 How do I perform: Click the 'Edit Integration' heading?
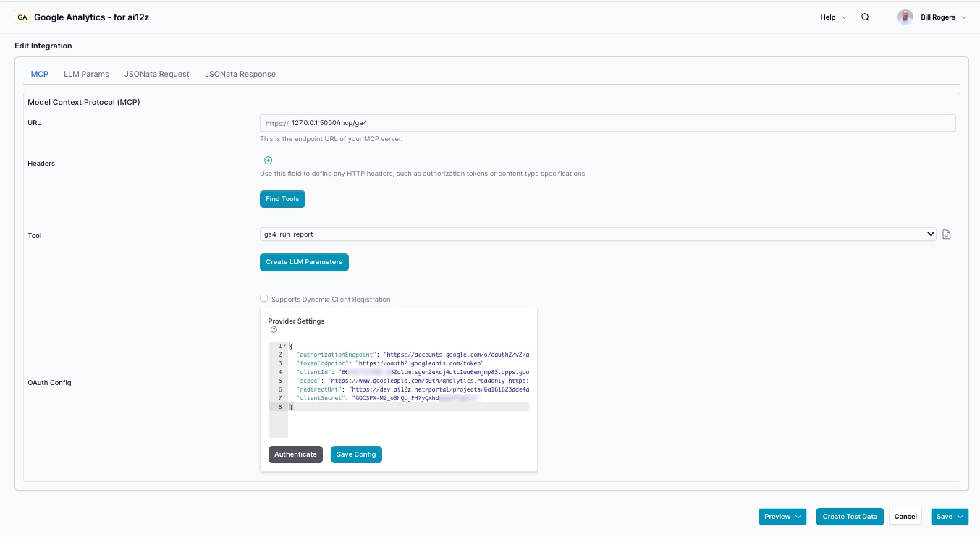click(x=43, y=46)
